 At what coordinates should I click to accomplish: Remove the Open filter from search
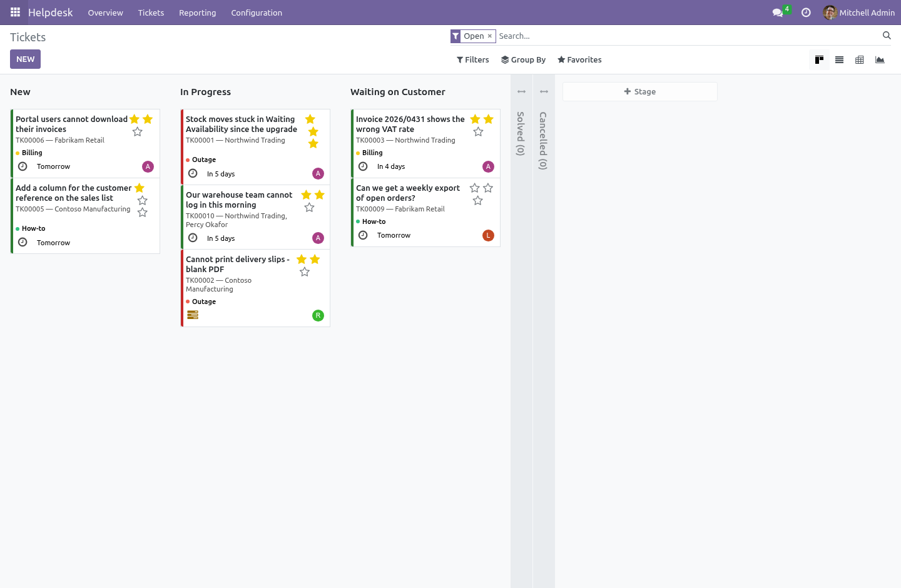pyautogui.click(x=490, y=36)
